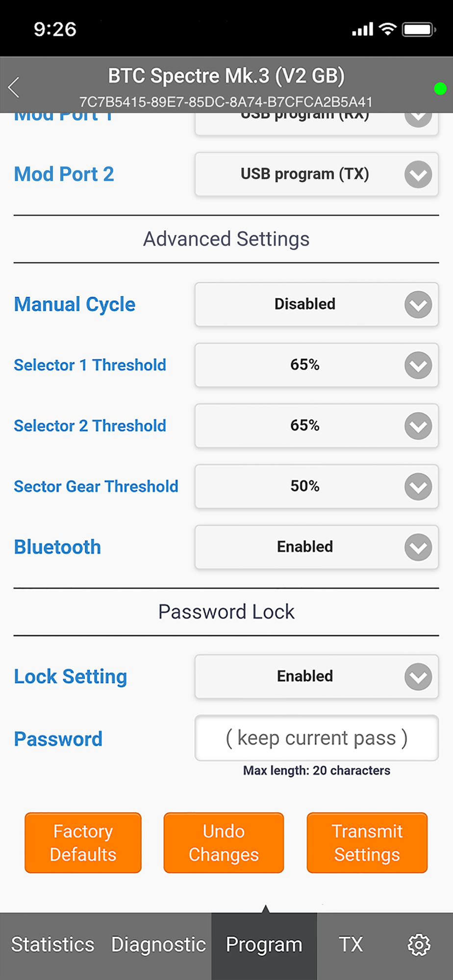
Task: Open Selector 2 Threshold dropdown
Action: click(317, 426)
